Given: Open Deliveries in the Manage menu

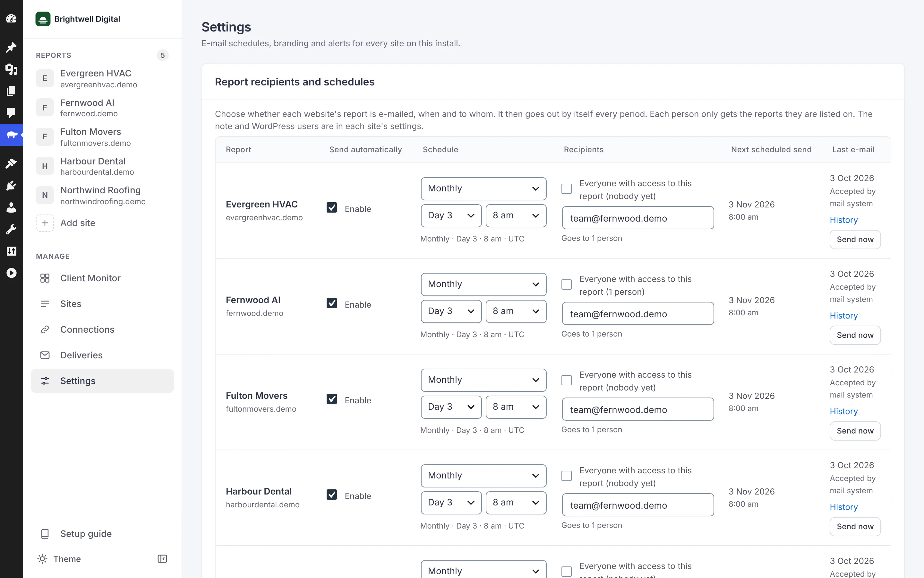Looking at the screenshot, I should [x=102, y=355].
